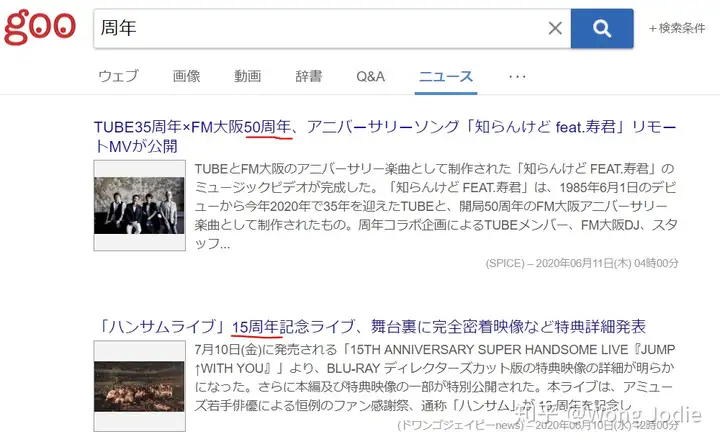
Task: Open the ハンサムライブ 15周年記念ライブ headline
Action: tap(371, 327)
